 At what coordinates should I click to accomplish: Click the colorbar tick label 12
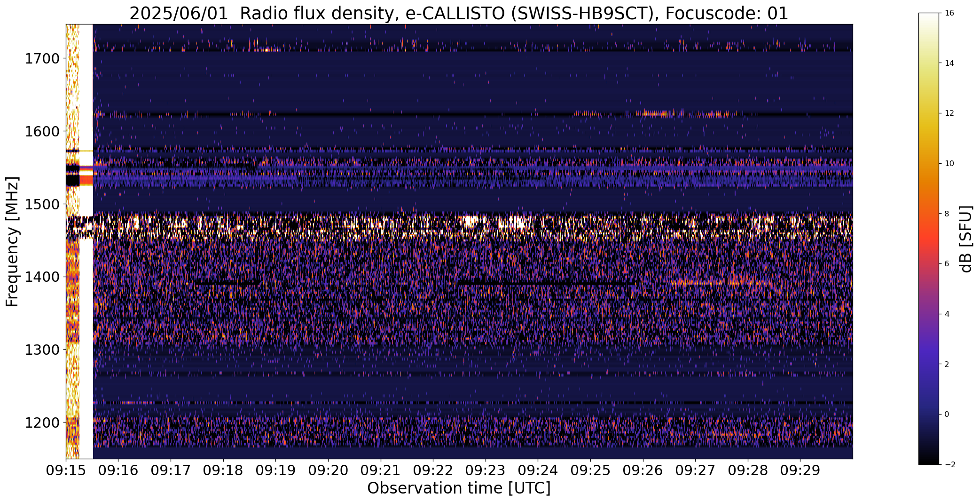[x=949, y=113]
